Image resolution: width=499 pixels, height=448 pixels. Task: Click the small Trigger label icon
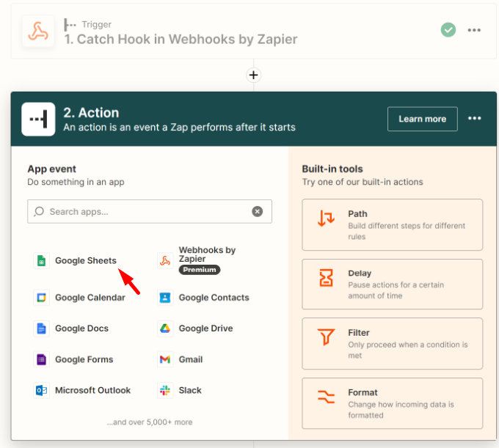click(x=70, y=24)
